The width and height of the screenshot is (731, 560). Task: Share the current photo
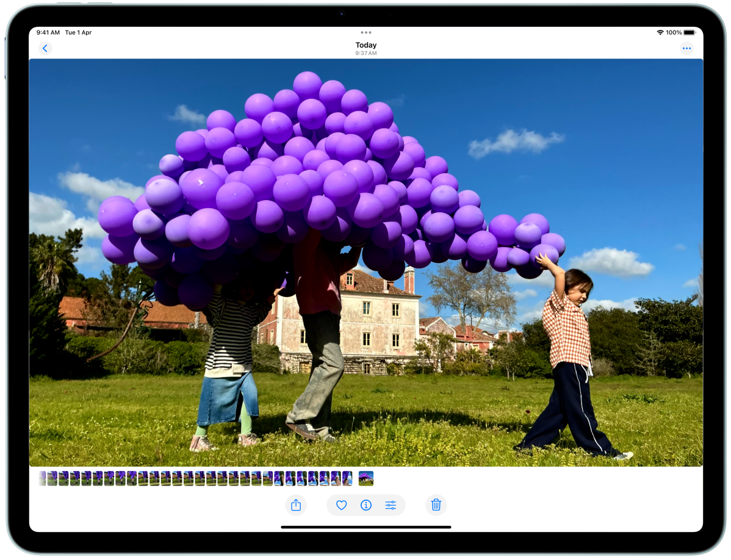tap(296, 505)
